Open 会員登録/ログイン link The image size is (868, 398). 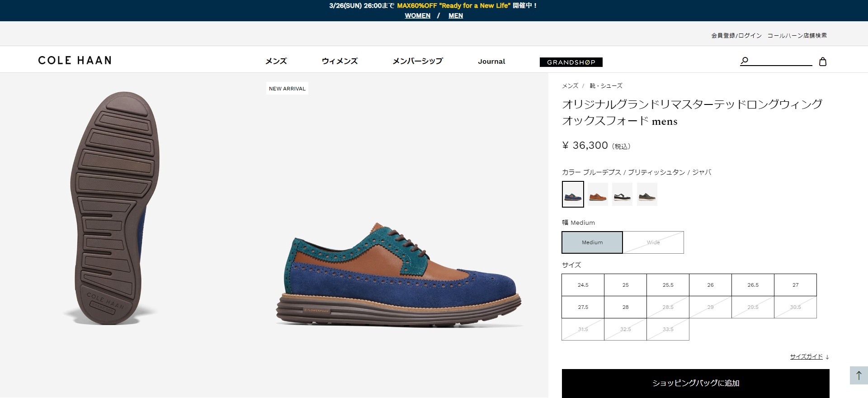(x=736, y=35)
